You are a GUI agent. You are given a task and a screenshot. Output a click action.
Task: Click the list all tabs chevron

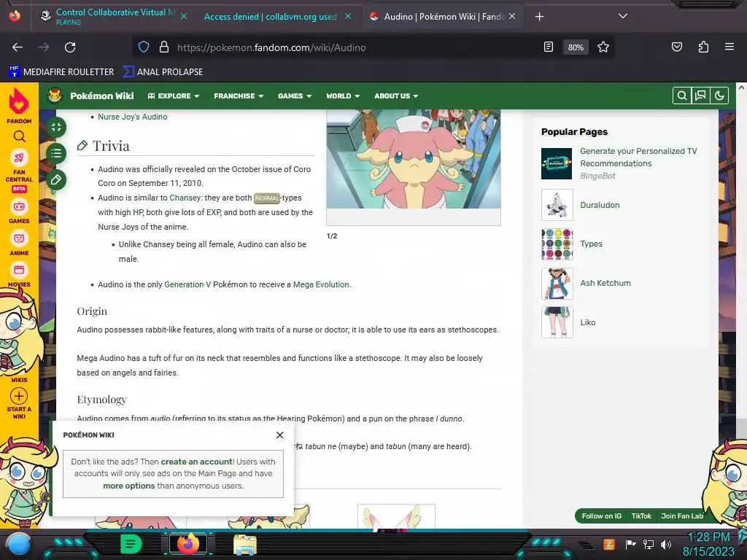623,16
